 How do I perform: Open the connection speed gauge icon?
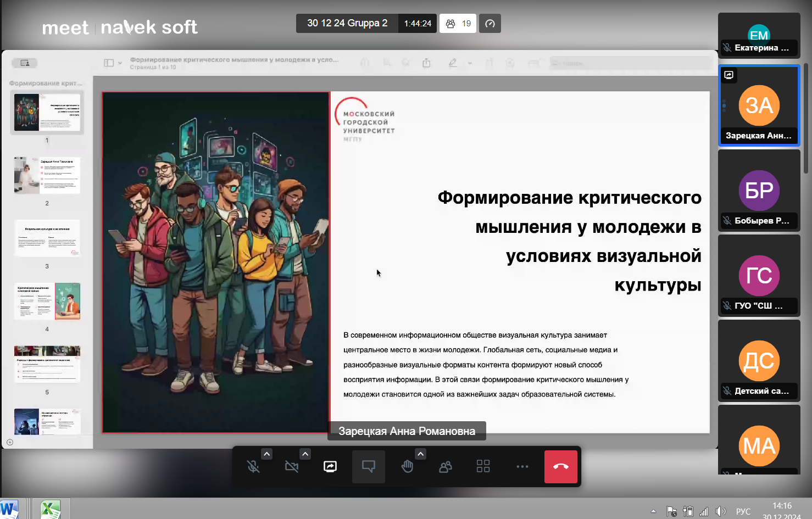pos(490,24)
